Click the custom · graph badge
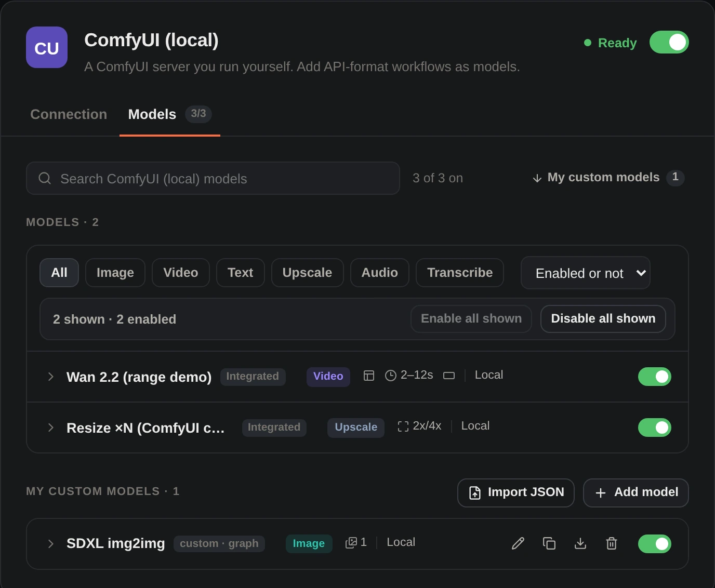The height and width of the screenshot is (588, 715). click(219, 544)
